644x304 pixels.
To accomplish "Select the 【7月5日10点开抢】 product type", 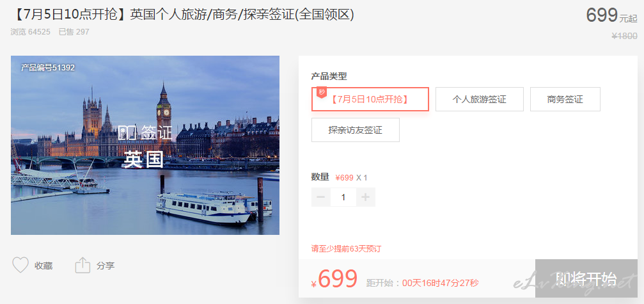I will pos(370,99).
